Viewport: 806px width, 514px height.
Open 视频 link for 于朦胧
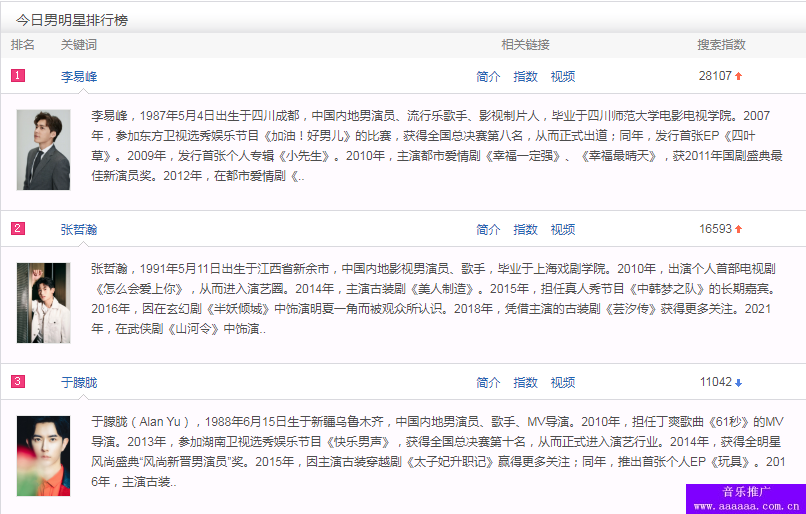563,382
